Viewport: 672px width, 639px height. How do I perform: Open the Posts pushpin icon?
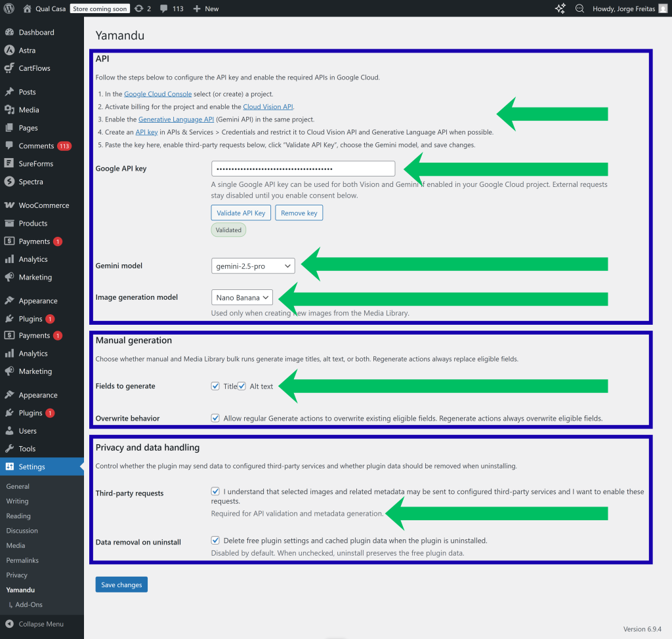tap(9, 92)
